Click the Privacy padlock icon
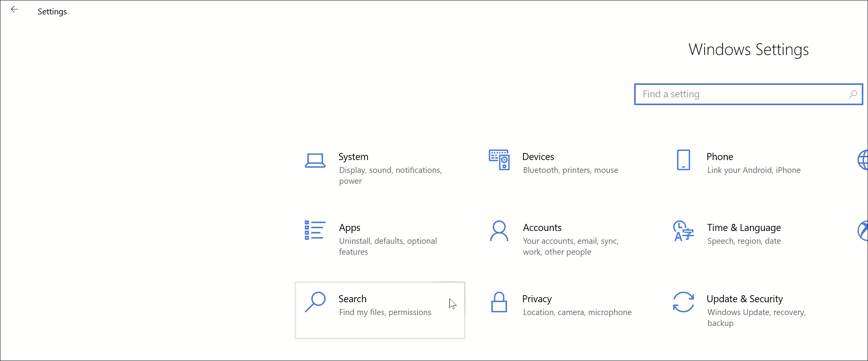 pyautogui.click(x=499, y=302)
